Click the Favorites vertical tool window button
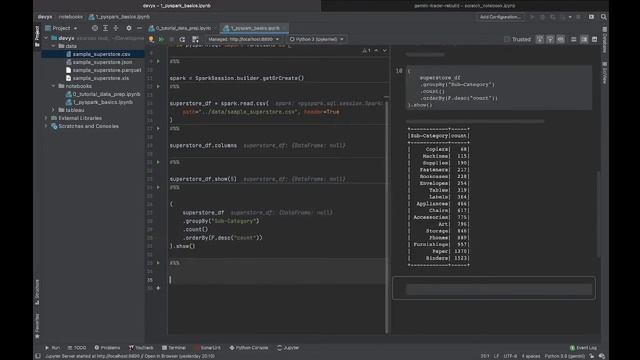This screenshot has height=360, width=640. 37,326
